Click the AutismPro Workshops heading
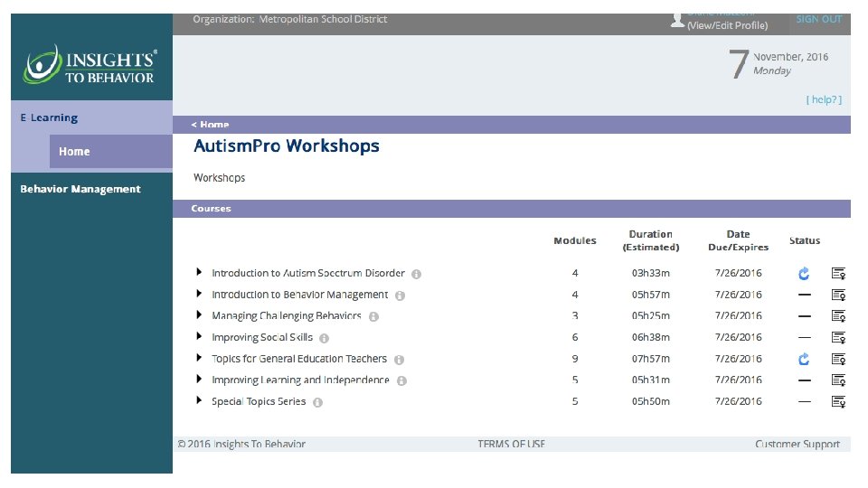The width and height of the screenshot is (868, 488). 287,145
